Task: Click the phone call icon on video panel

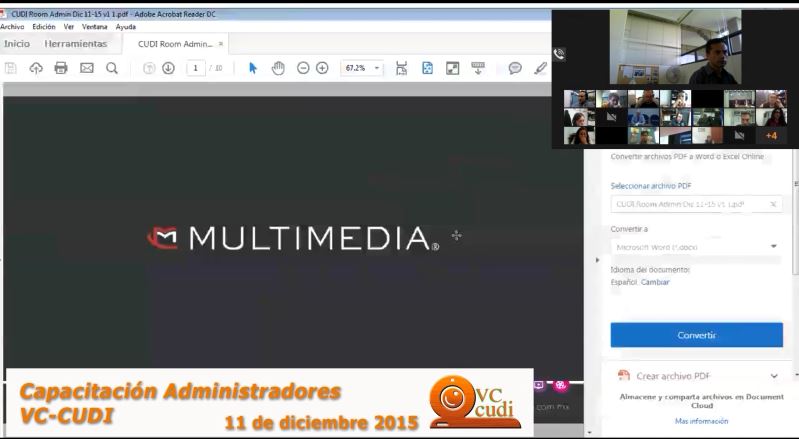Action: (x=558, y=54)
